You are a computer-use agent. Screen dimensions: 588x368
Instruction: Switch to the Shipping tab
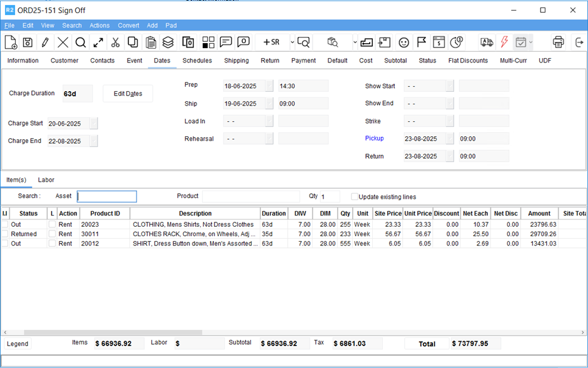[236, 61]
